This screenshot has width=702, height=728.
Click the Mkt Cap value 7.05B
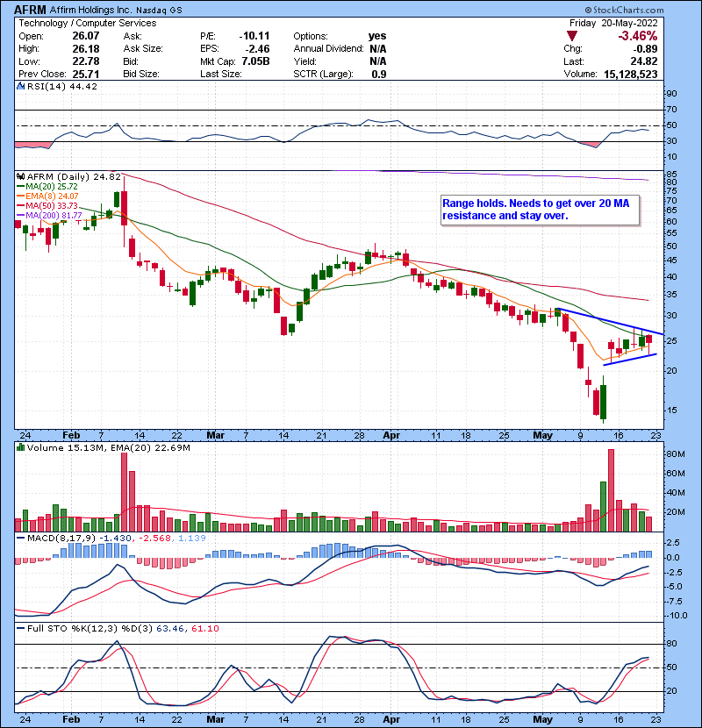point(255,61)
